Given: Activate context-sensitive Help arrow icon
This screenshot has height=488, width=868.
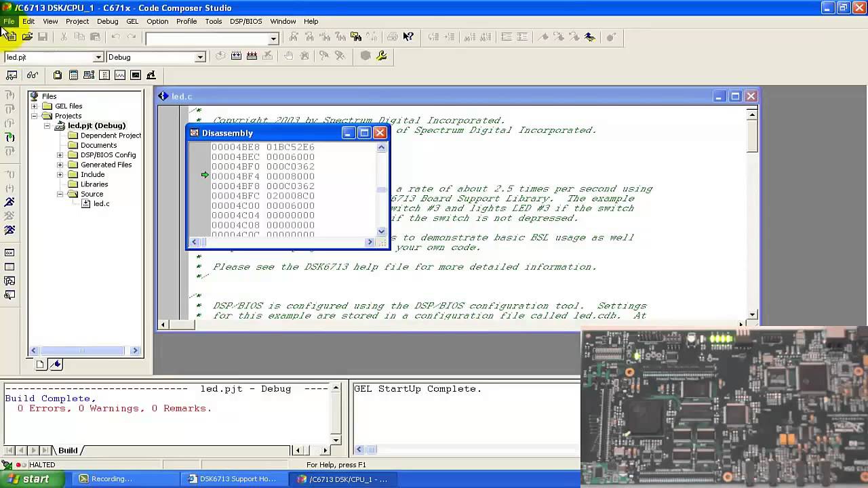Looking at the screenshot, I should click(408, 37).
